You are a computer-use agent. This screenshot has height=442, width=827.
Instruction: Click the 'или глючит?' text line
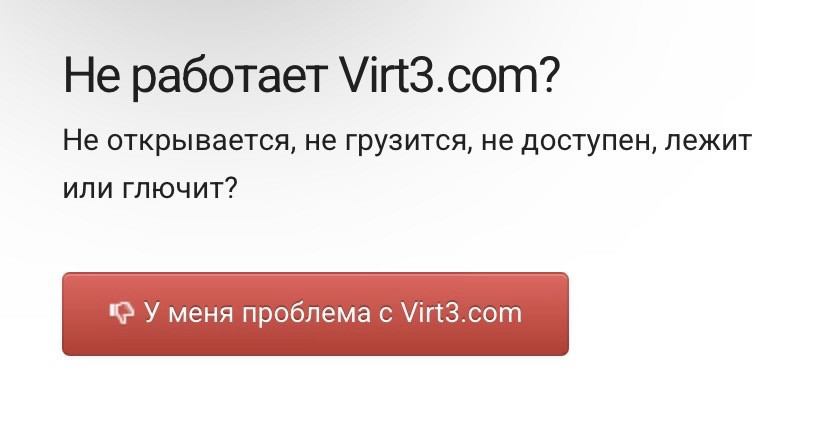(x=150, y=188)
